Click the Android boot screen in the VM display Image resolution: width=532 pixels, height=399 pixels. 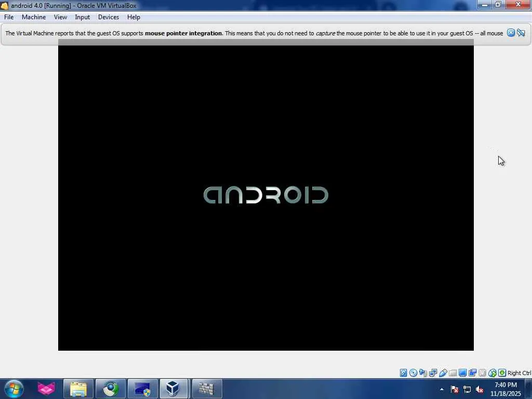coord(265,195)
